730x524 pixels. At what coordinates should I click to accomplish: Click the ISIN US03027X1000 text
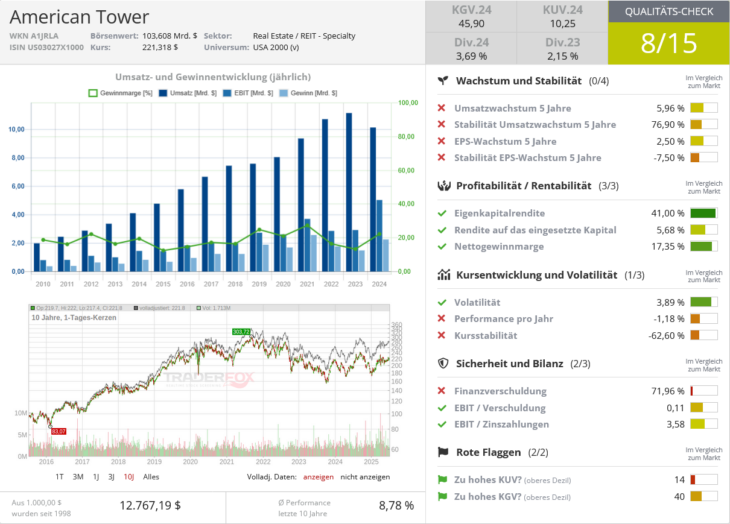[47, 47]
